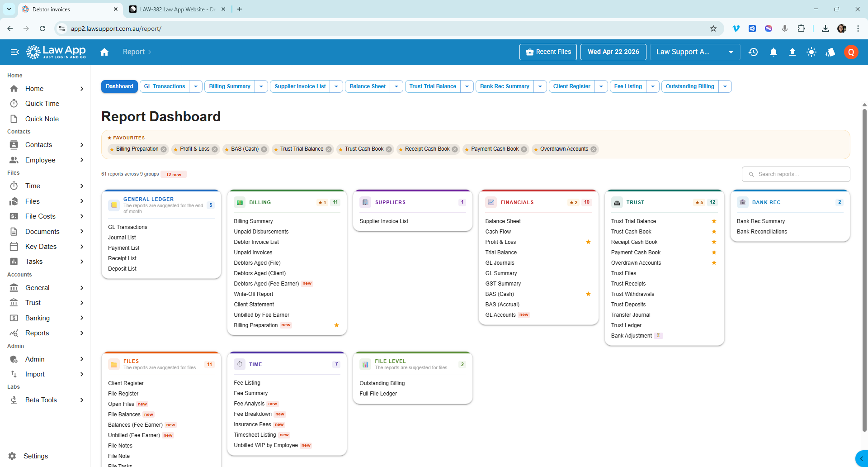Screen dimensions: 868x467
Task: Click the Bank Rec group icon
Action: (742, 202)
